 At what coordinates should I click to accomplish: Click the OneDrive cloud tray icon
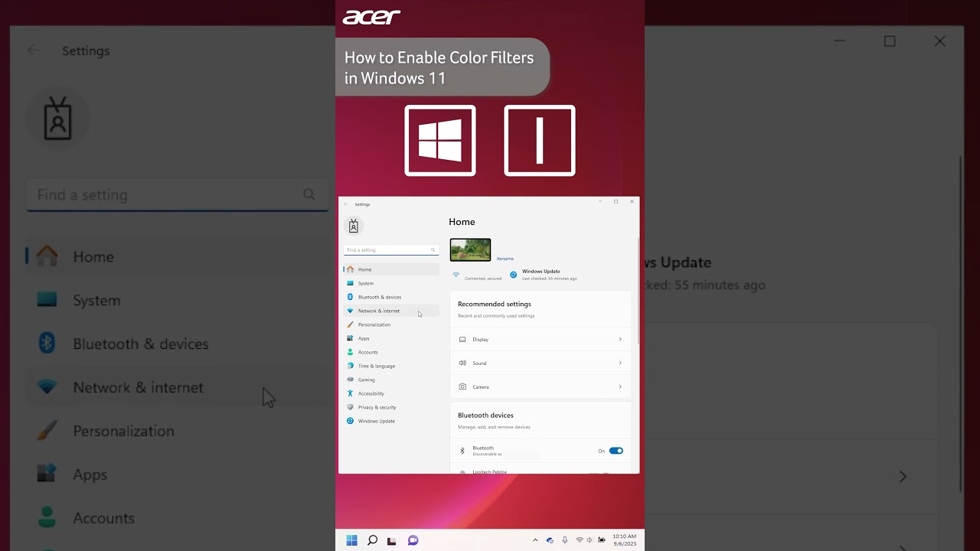point(550,540)
